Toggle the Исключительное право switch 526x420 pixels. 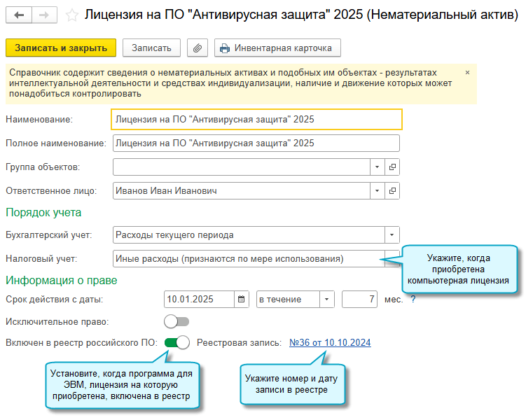click(x=177, y=322)
